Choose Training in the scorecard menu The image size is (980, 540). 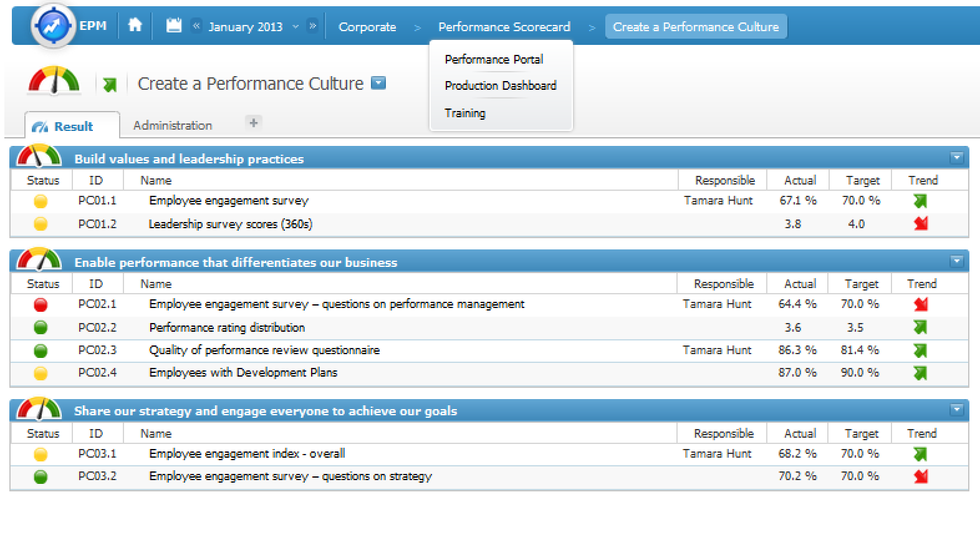464,113
